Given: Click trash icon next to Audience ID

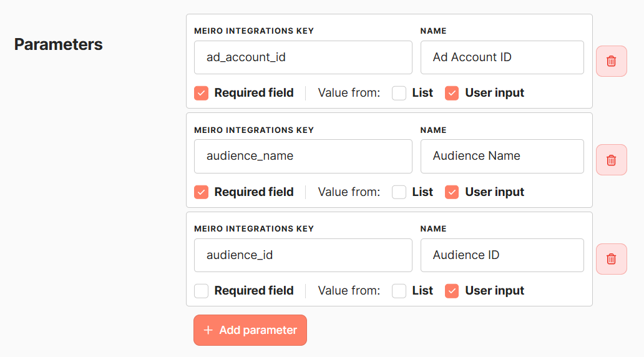Looking at the screenshot, I should [611, 259].
